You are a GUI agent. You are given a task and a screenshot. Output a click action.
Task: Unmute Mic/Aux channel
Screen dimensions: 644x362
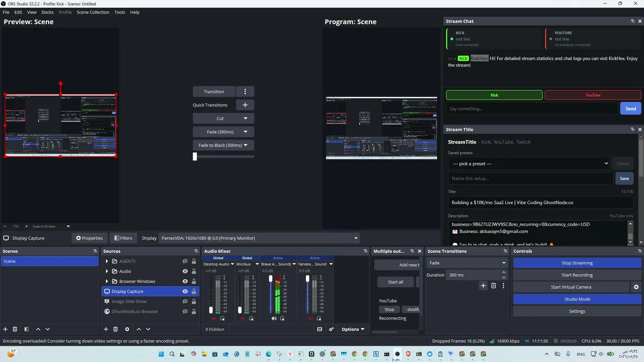click(244, 319)
